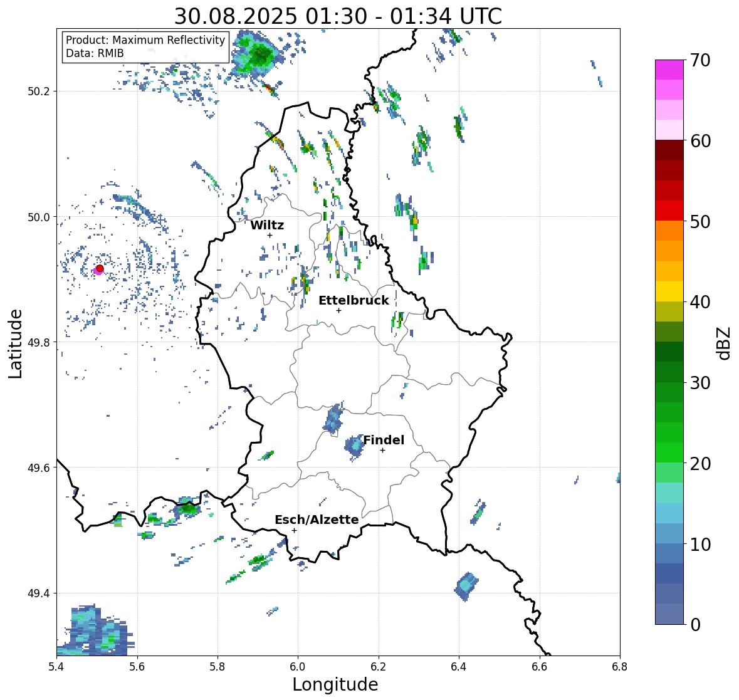
Task: Click the Findel cross marker
Action: coord(383,451)
